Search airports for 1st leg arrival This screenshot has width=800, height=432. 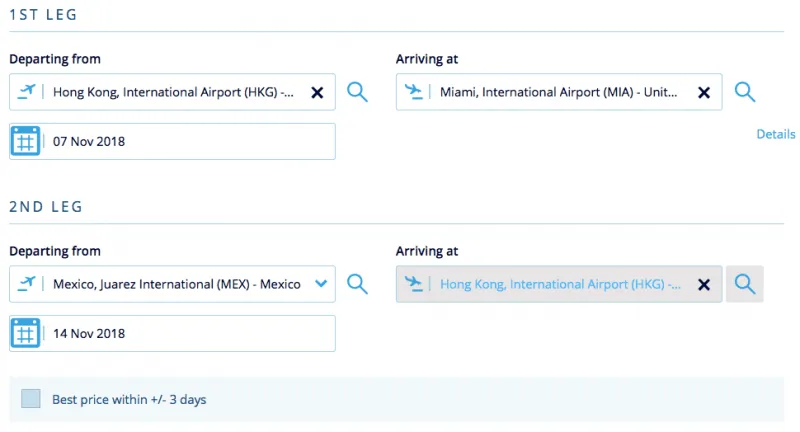[744, 92]
